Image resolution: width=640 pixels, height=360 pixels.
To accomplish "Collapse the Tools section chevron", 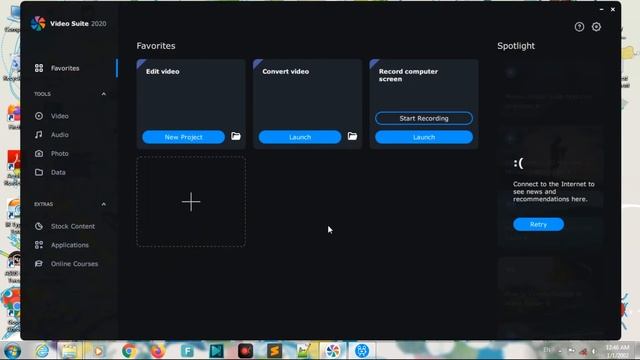I will click(103, 94).
